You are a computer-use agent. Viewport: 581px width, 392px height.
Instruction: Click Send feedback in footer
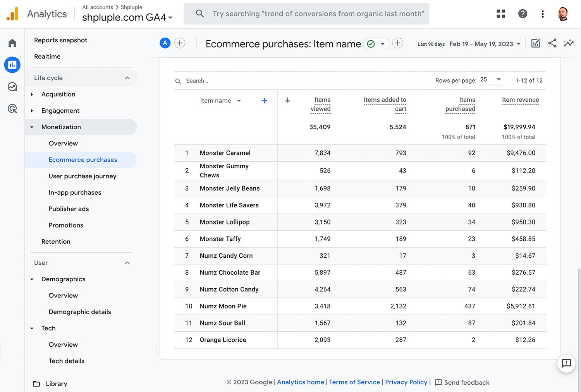[x=462, y=382]
